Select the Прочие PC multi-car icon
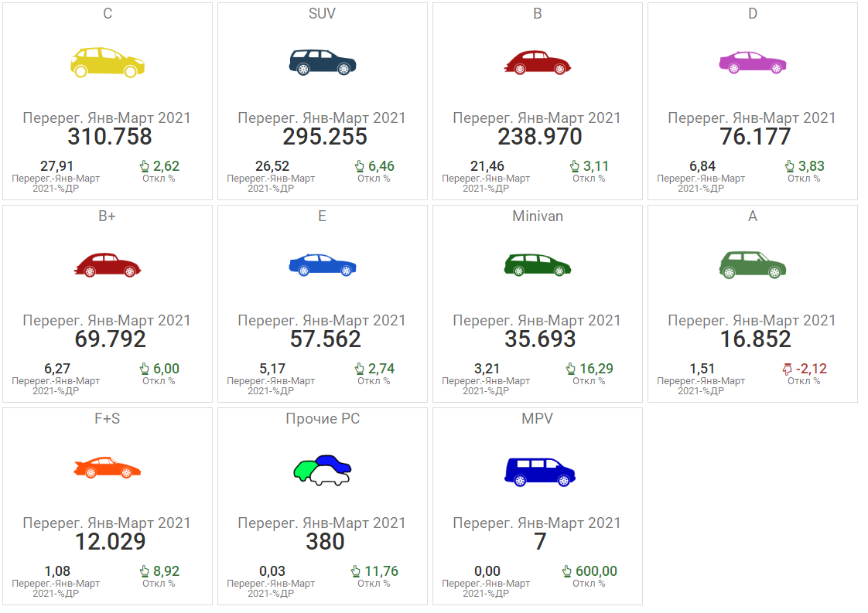Viewport: 868px width, 613px height. click(323, 469)
